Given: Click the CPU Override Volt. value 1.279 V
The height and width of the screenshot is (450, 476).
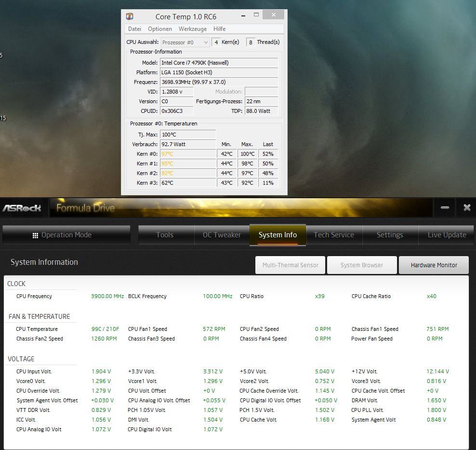Looking at the screenshot, I should 101,391.
